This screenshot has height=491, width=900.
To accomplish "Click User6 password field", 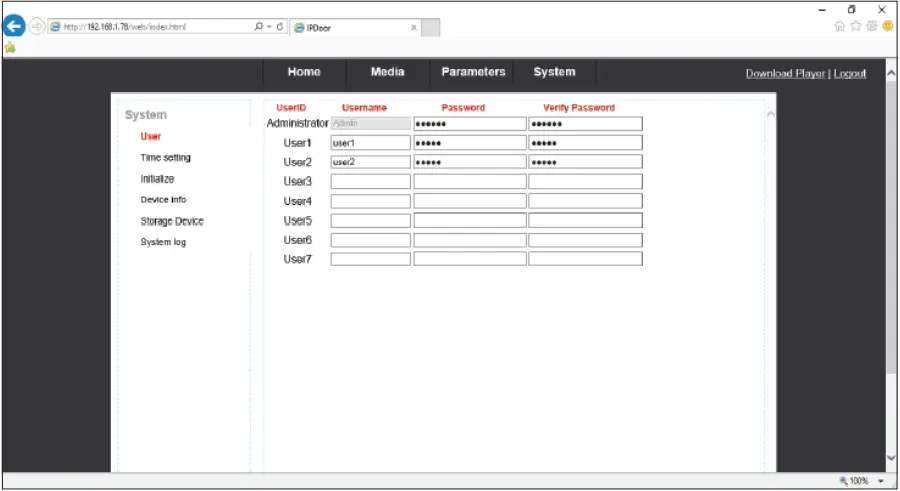I will coord(470,240).
